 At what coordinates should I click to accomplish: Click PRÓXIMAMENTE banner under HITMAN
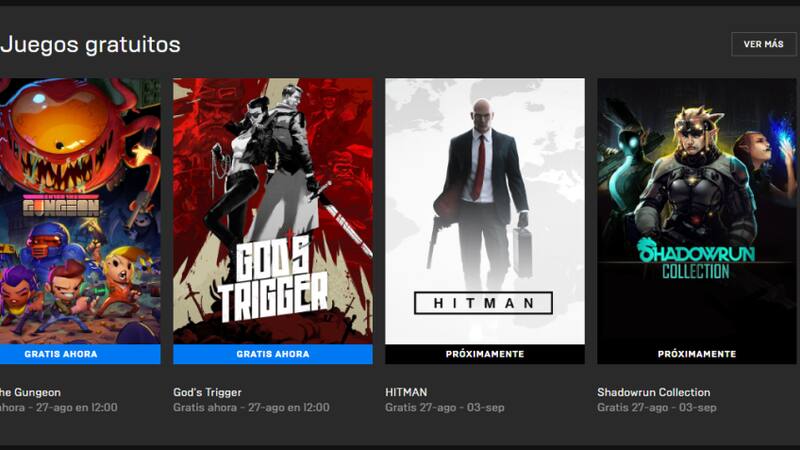[485, 354]
